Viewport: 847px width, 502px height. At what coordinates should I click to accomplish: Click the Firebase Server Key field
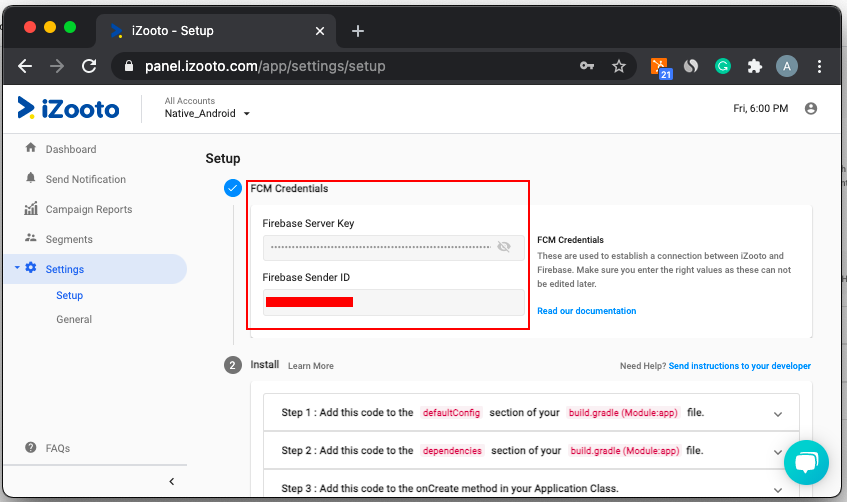click(x=393, y=247)
